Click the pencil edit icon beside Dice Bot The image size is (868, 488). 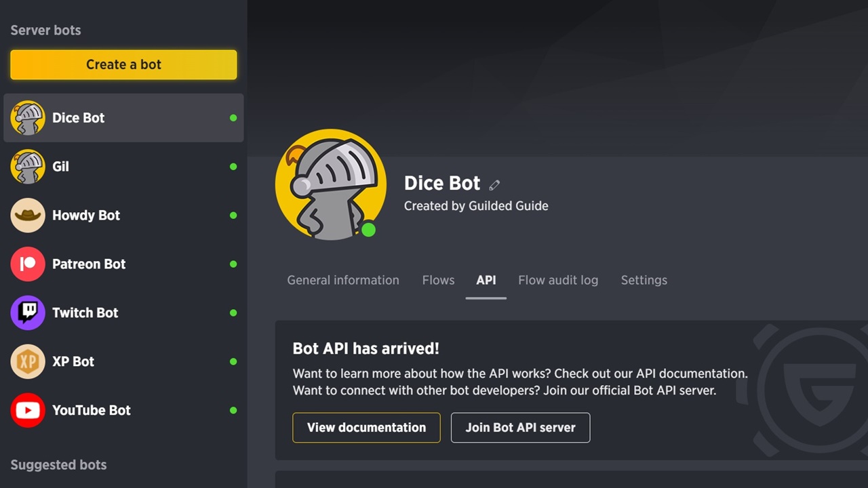(494, 184)
